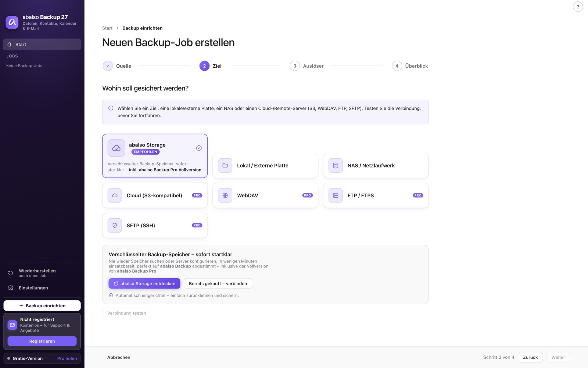588x368 pixels.
Task: Jump to the Überblick wizard step
Action: point(410,66)
